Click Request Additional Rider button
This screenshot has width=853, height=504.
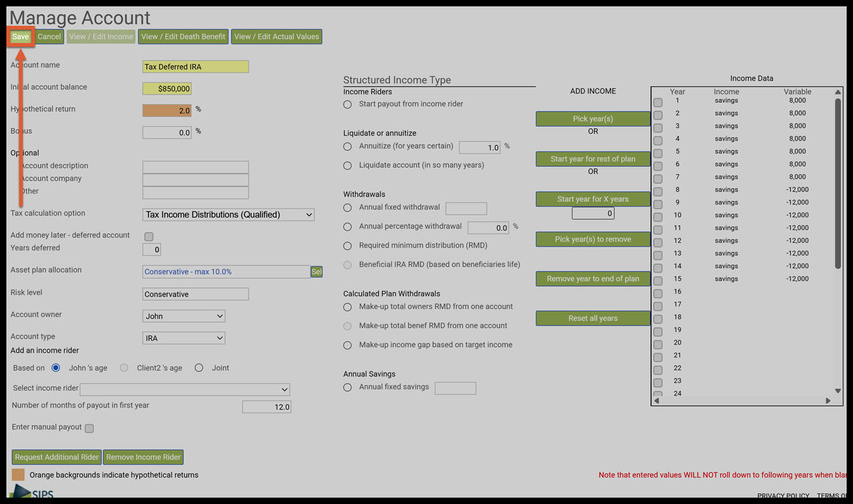(57, 457)
